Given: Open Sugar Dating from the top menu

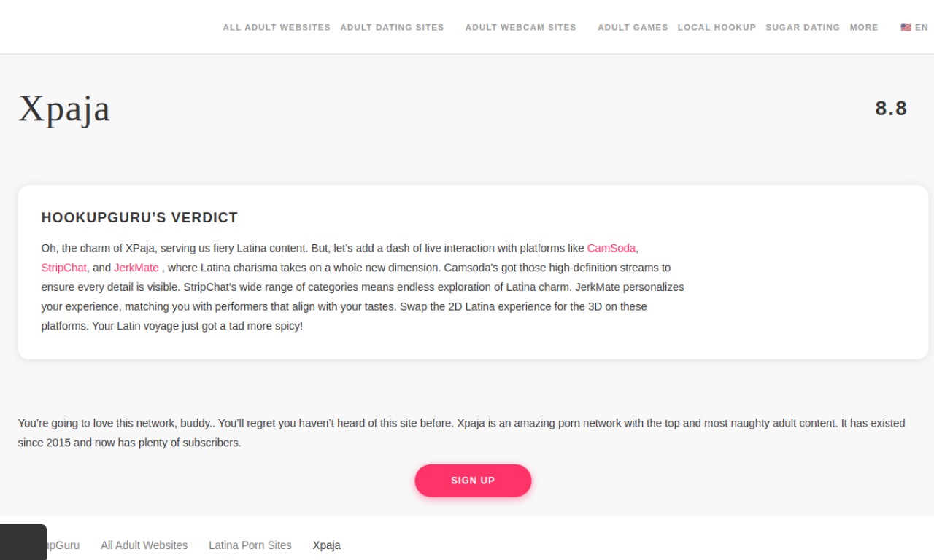Looking at the screenshot, I should 803,28.
